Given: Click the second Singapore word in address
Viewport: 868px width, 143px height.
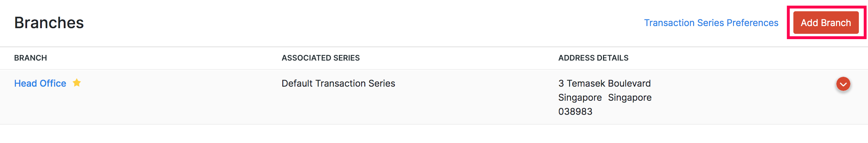Looking at the screenshot, I should pos(630,98).
